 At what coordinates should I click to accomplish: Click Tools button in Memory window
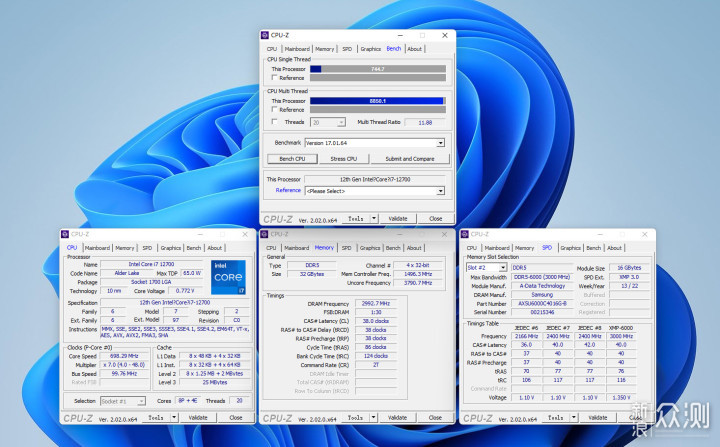click(x=355, y=418)
